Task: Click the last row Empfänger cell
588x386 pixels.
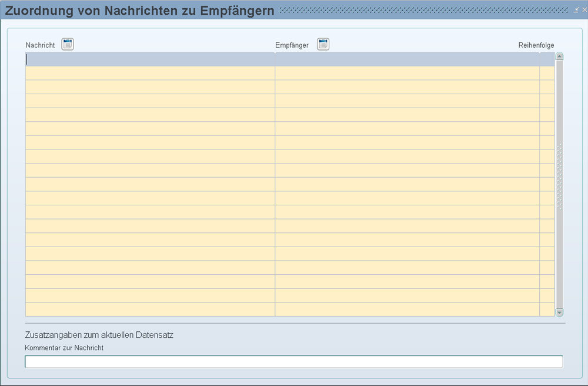Action: pos(407,310)
